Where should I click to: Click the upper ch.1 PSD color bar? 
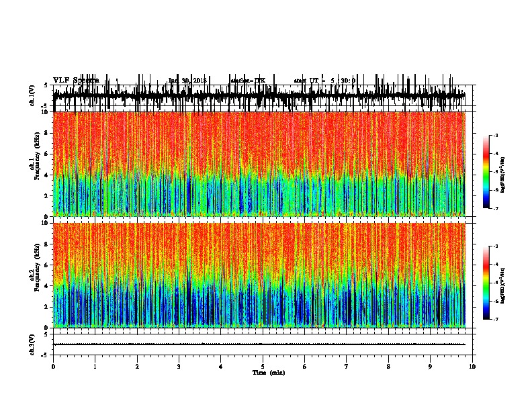point(486,172)
